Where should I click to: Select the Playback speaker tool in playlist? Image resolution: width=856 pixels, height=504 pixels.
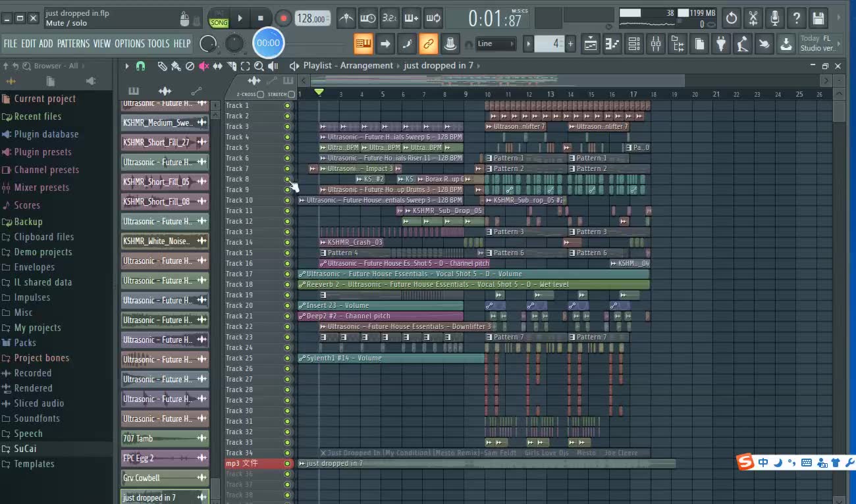click(273, 66)
